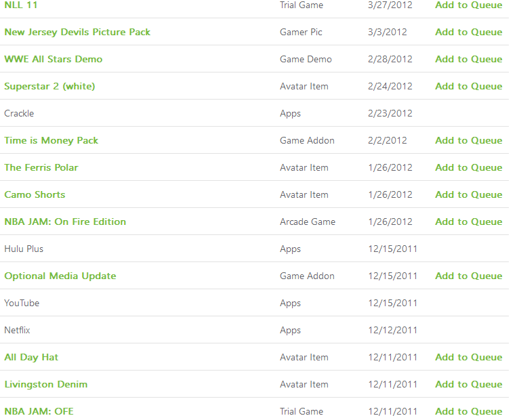Add Livingston Denim to the queue
The height and width of the screenshot is (420, 519).
pyautogui.click(x=469, y=385)
